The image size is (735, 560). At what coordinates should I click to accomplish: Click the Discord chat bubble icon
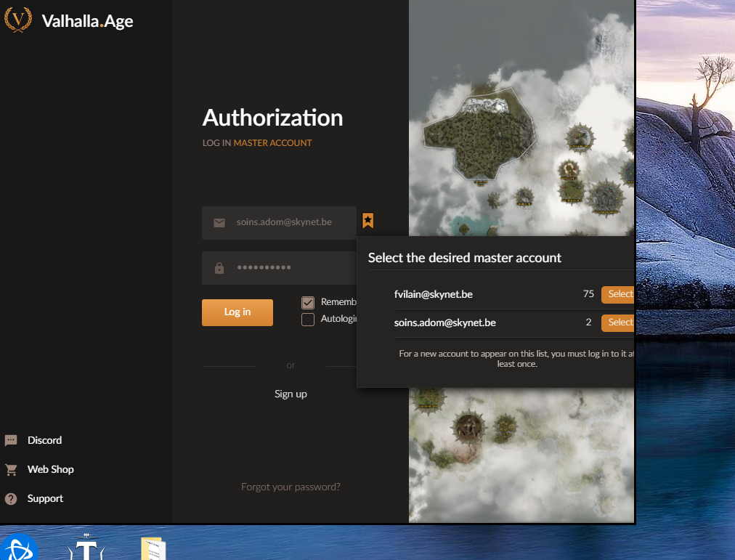pyautogui.click(x=11, y=440)
